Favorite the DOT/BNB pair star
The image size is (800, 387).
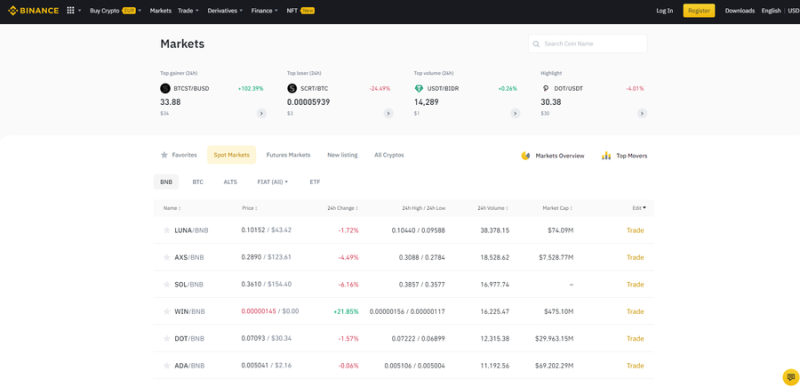166,339
